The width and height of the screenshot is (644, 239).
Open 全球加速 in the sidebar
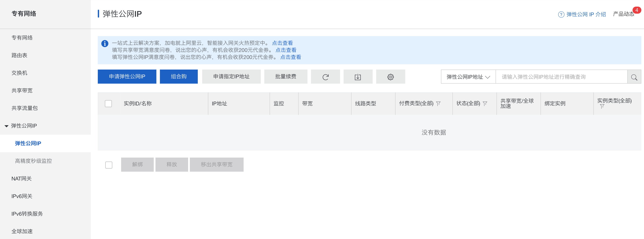[22, 231]
